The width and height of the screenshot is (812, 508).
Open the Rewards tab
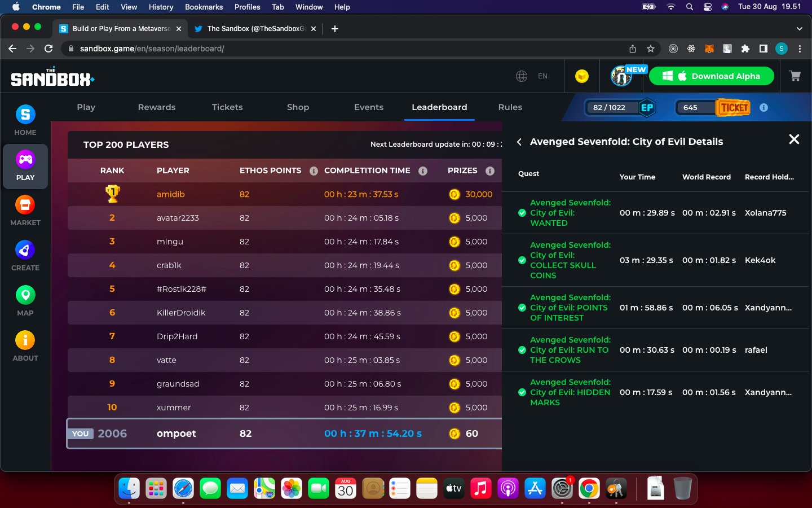(157, 107)
